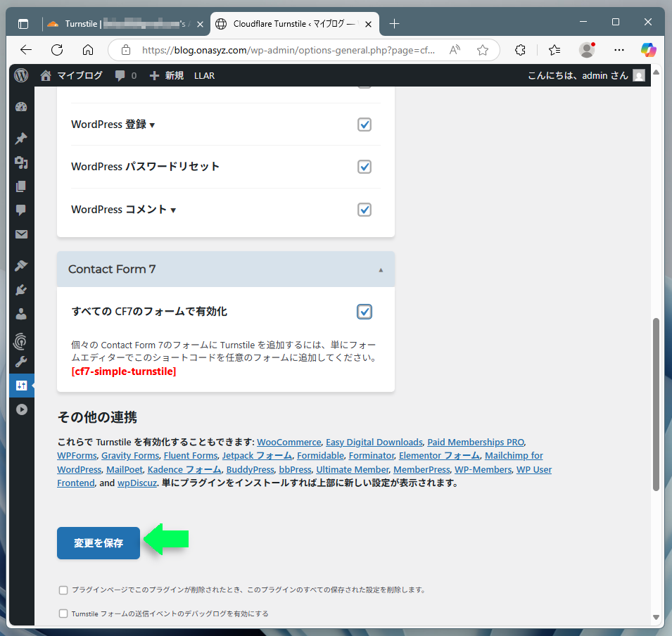The height and width of the screenshot is (636, 672).
Task: Click the [cf7-simple-turnstile] shortcode text
Action: coord(124,371)
